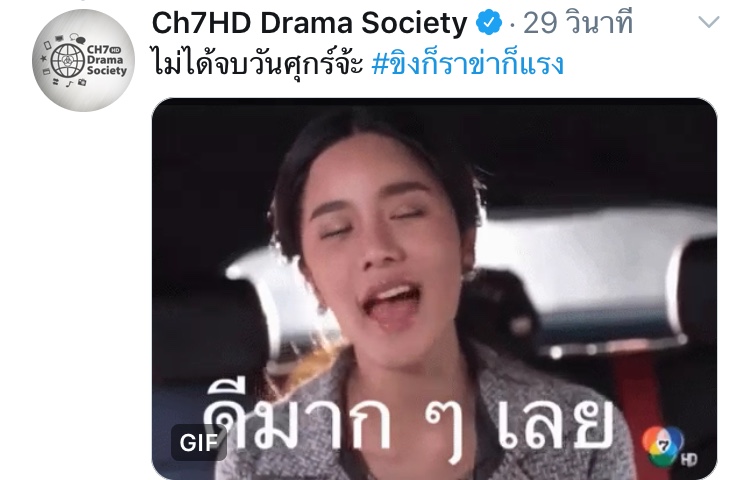736x480 pixels.
Task: Click the Channel 7 HD watermark logo
Action: click(667, 447)
